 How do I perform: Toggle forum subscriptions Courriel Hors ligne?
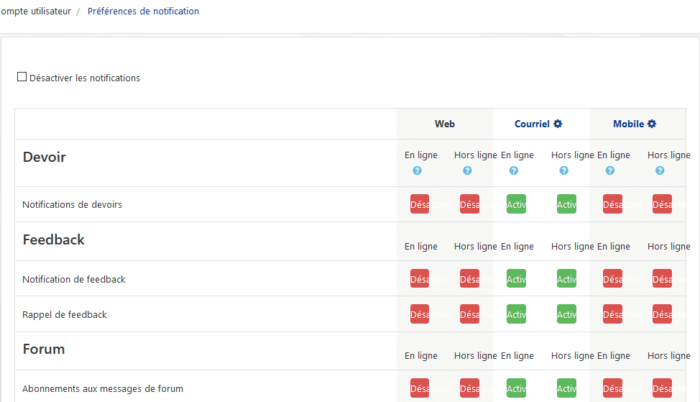(567, 388)
